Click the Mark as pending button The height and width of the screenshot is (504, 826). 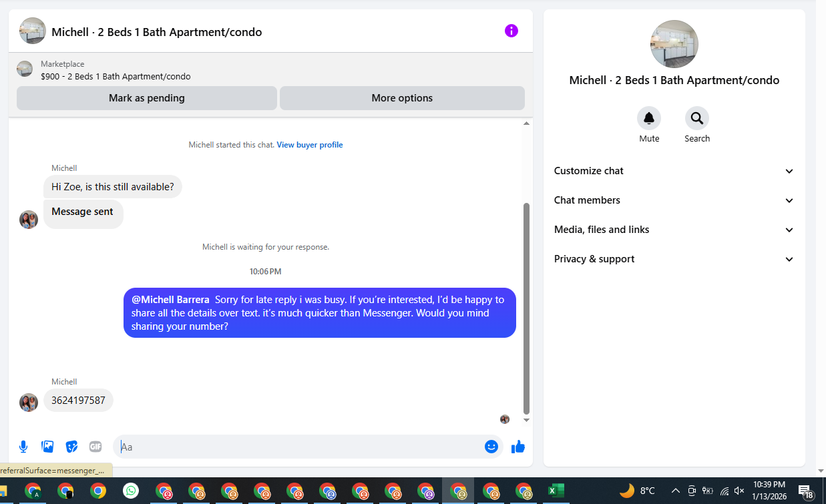[147, 98]
